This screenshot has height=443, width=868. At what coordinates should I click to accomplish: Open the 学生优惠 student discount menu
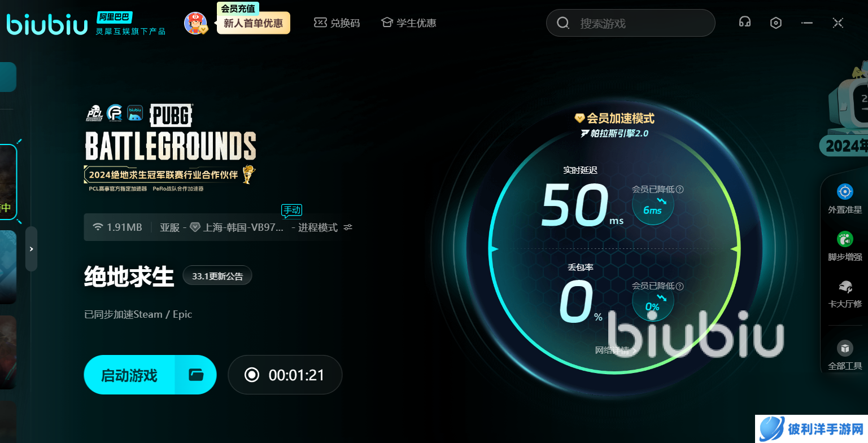pyautogui.click(x=408, y=23)
